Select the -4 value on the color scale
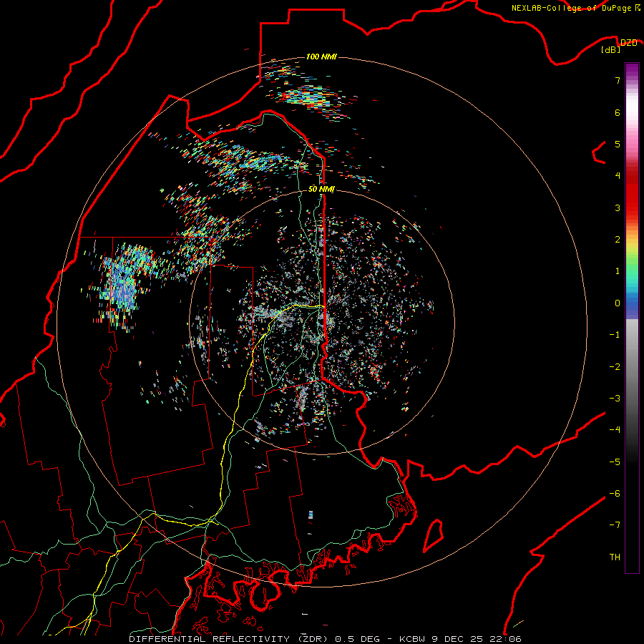The image size is (644, 644). [615, 429]
